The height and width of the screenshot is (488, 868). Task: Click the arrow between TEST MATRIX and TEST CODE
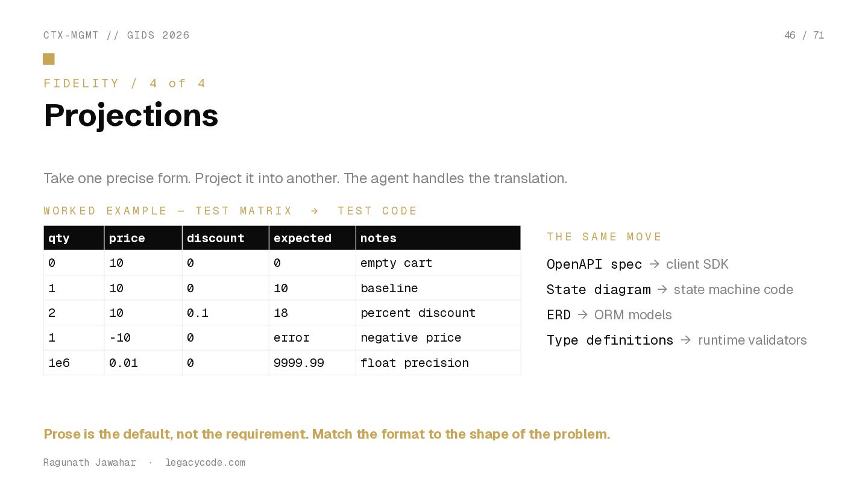pos(315,211)
